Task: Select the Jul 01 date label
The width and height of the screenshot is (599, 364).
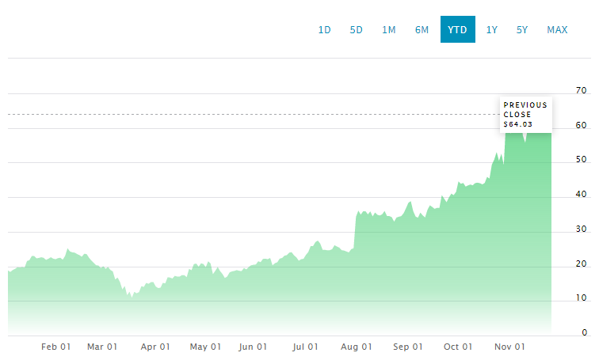Action: [x=305, y=347]
